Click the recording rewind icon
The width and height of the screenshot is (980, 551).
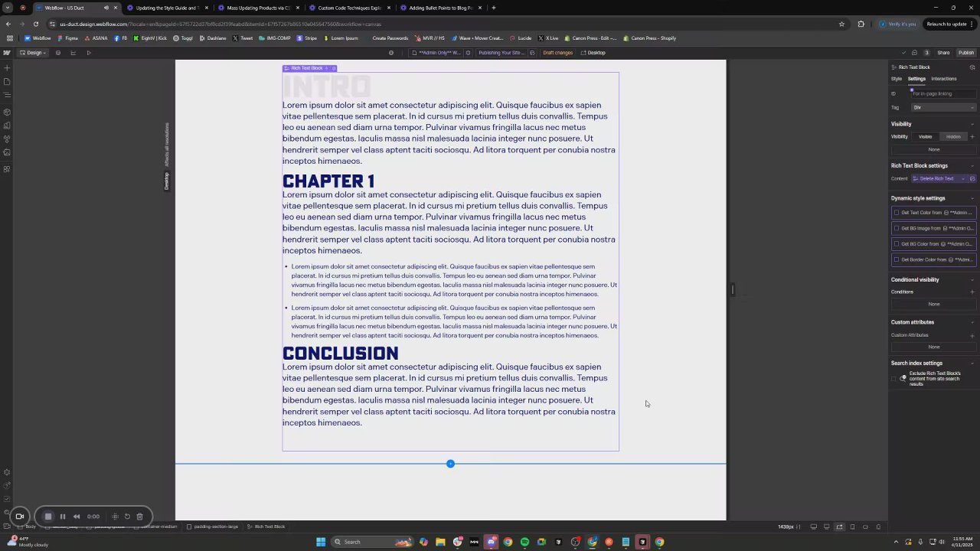pos(77,517)
